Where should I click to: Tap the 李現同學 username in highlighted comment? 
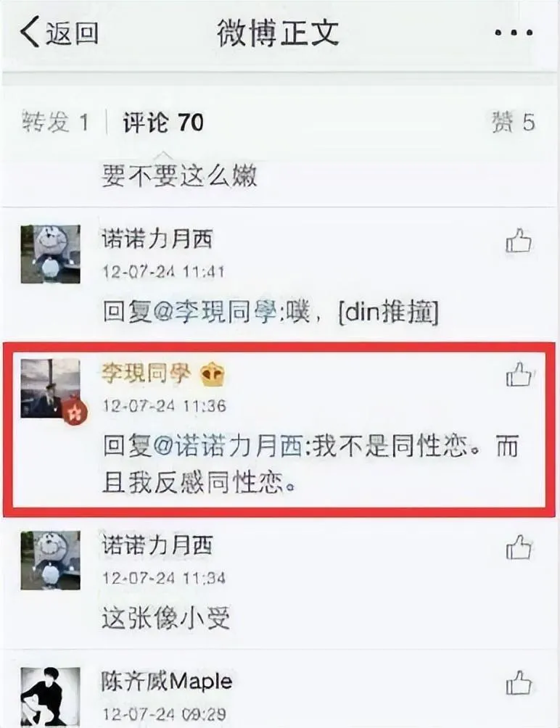click(147, 373)
